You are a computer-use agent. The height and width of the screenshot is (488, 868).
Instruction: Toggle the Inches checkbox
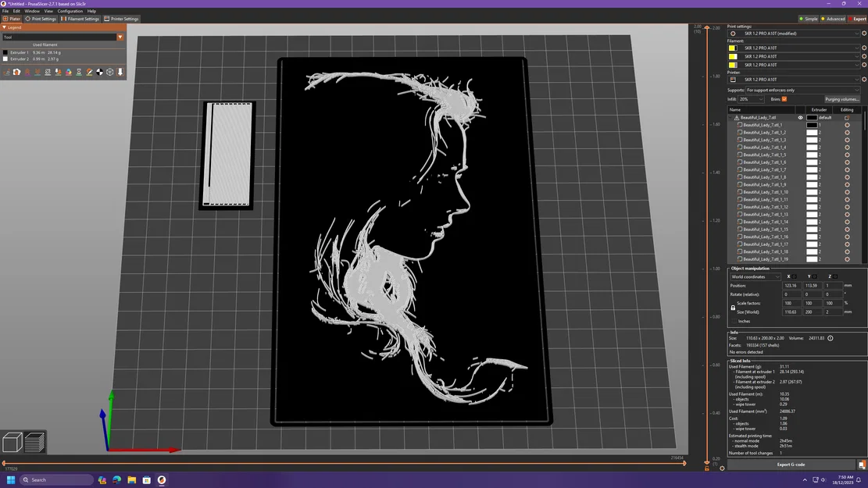pyautogui.click(x=734, y=322)
